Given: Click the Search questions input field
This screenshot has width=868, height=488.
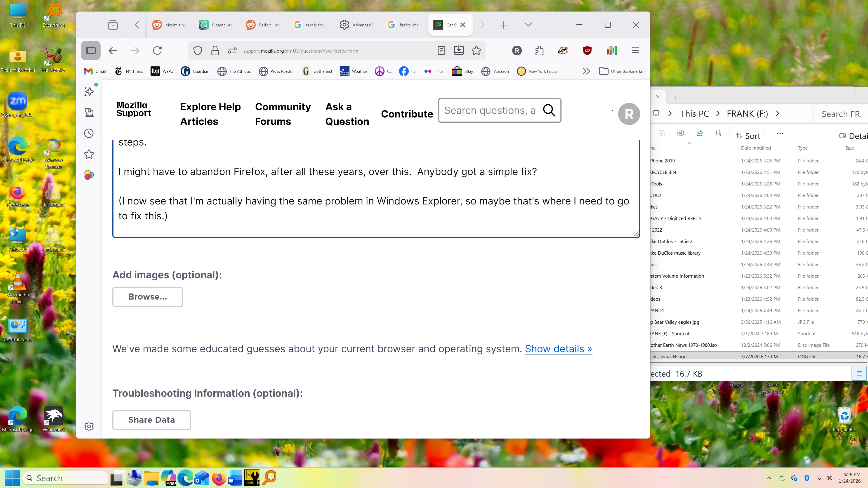Looking at the screenshot, I should [x=490, y=110].
